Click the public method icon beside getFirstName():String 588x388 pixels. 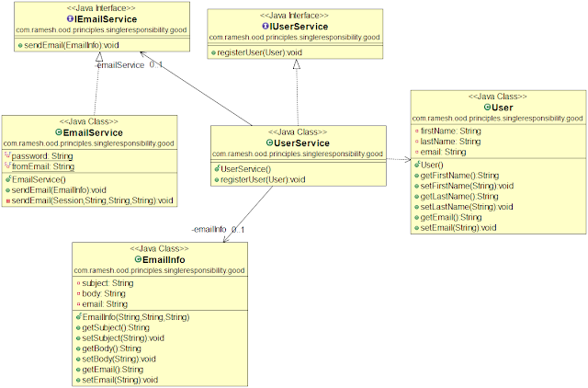click(416, 176)
